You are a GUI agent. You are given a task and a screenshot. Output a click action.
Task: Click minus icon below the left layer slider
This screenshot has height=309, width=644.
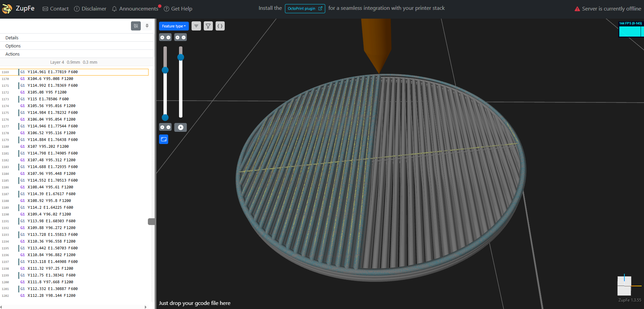[x=169, y=127]
